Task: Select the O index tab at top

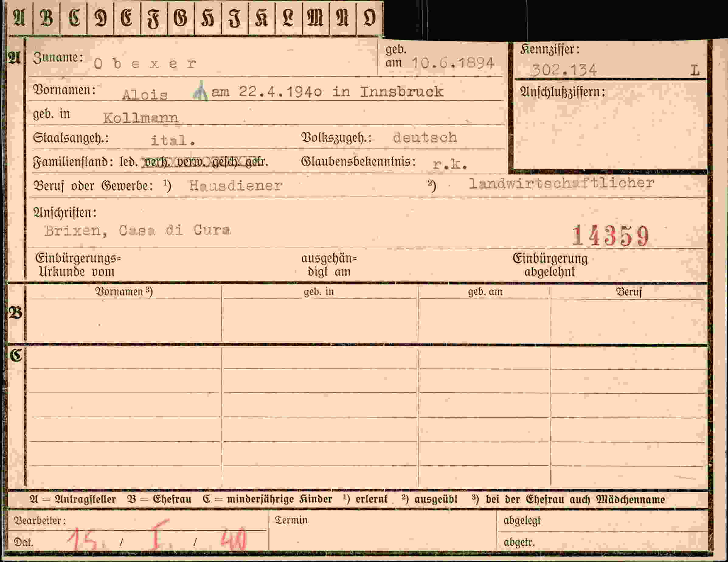Action: (x=369, y=18)
